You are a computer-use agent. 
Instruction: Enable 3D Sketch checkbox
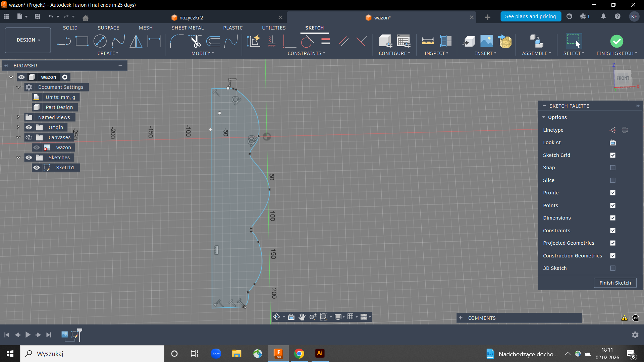coord(613,268)
